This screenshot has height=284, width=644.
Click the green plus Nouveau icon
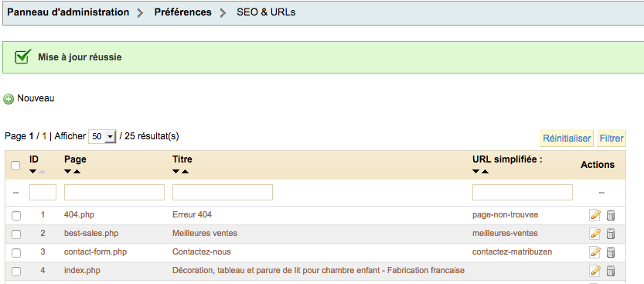(x=9, y=99)
